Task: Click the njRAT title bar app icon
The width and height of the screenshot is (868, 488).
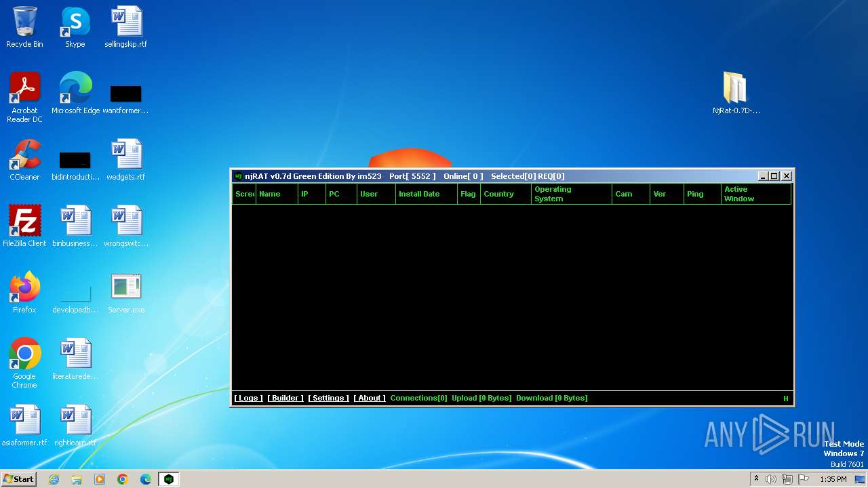Action: click(238, 176)
